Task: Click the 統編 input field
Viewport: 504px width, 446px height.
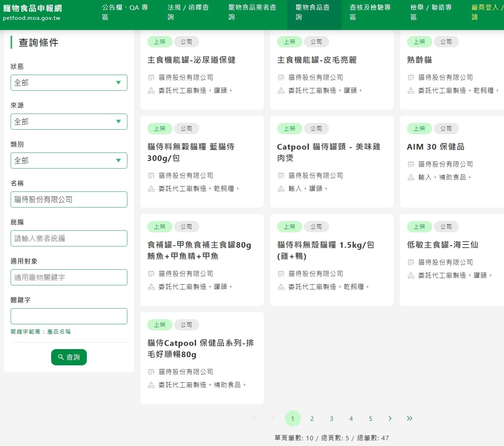Action: pyautogui.click(x=69, y=238)
